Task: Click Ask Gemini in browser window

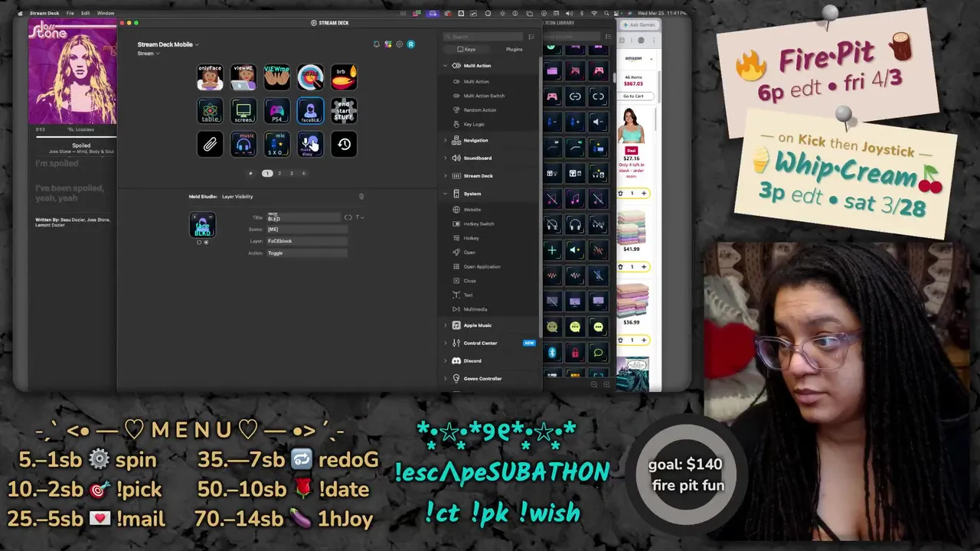Action: click(x=638, y=25)
